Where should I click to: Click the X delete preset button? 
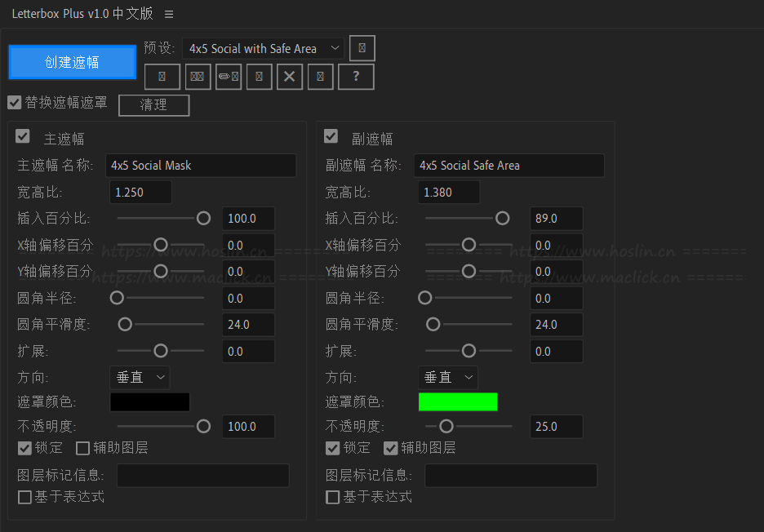click(x=290, y=77)
